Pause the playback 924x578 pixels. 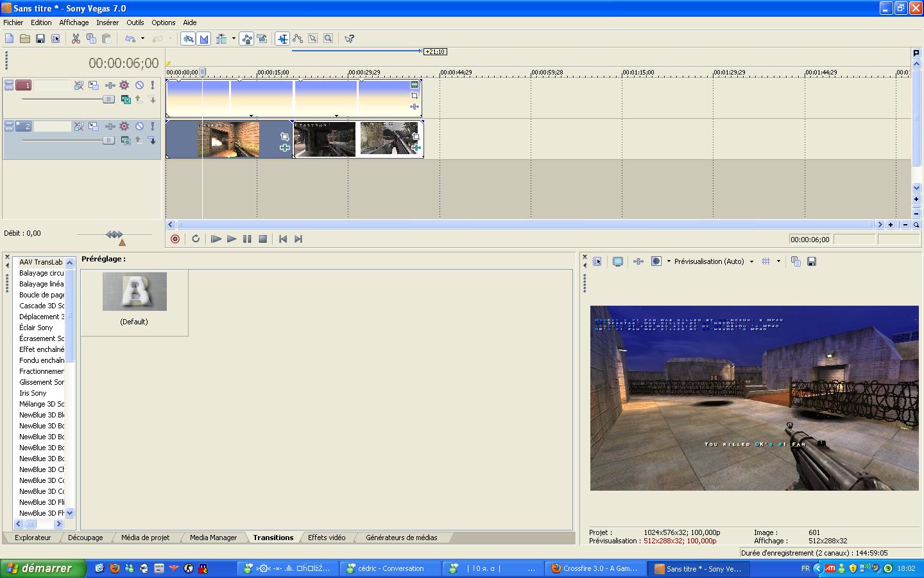(x=247, y=239)
